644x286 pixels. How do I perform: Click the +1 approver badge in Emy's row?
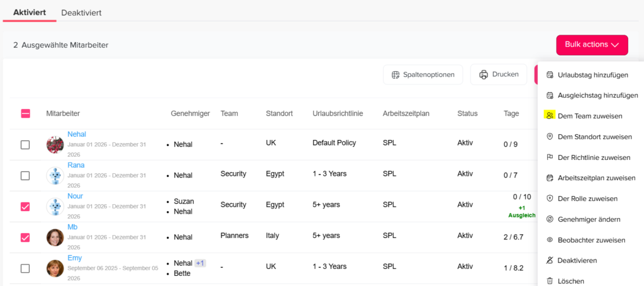coord(200,263)
